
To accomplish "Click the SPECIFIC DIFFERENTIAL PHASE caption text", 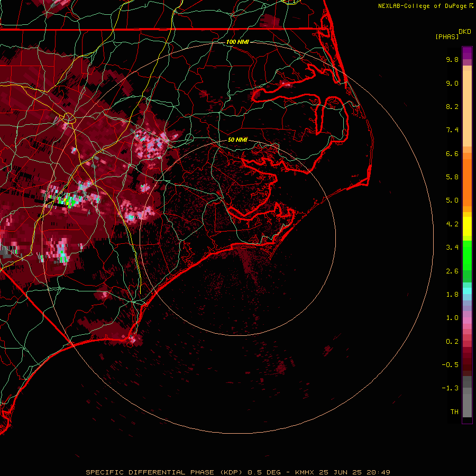I will pos(151,472).
